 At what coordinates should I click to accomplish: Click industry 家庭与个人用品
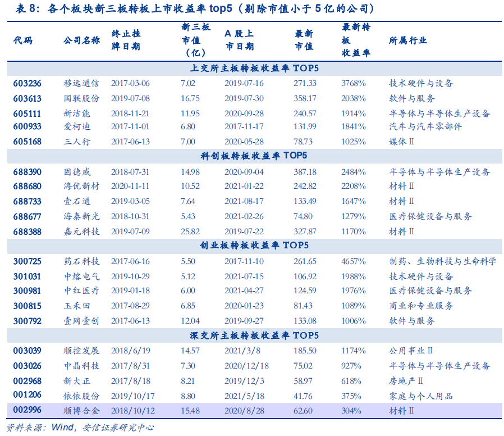coord(421,397)
